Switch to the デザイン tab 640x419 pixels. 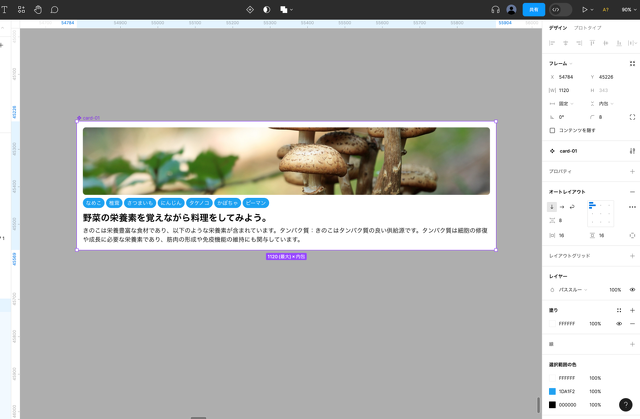pos(558,28)
